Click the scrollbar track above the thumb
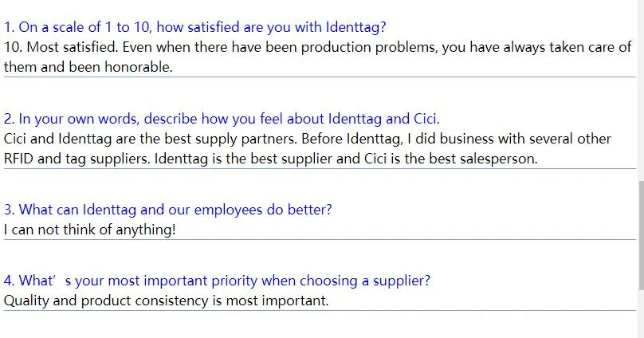Screen dimensions: 644x338 [x=640, y=88]
